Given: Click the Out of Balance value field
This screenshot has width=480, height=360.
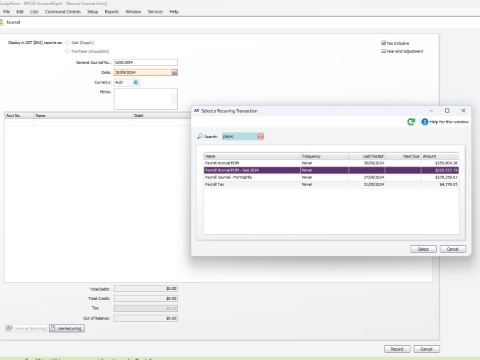Looking at the screenshot, I should (146, 318).
